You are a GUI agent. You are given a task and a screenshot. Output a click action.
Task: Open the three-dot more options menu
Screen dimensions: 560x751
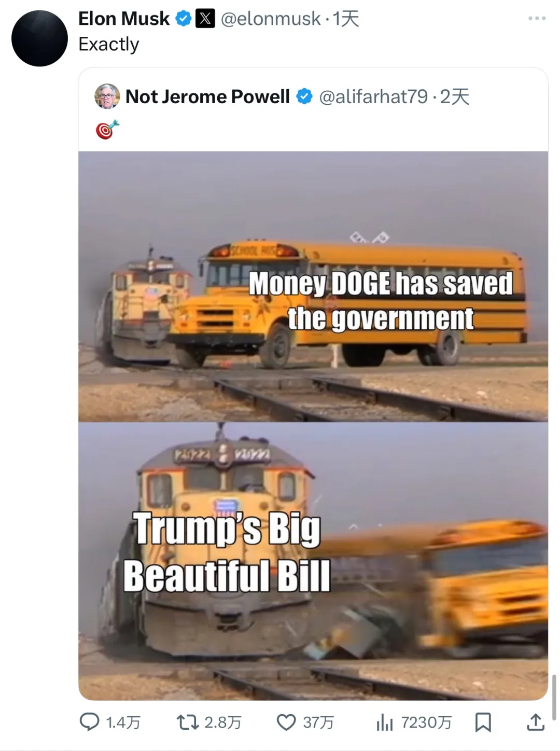[x=537, y=19]
